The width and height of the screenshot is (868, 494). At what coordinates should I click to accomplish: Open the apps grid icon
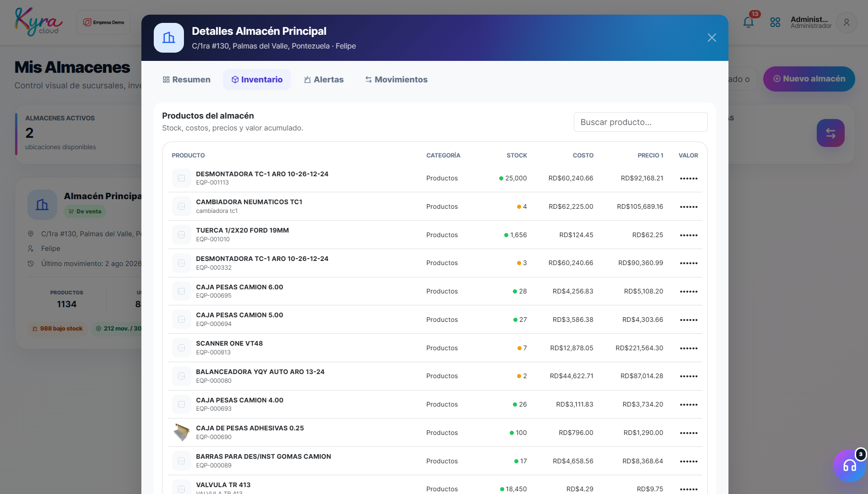click(775, 22)
